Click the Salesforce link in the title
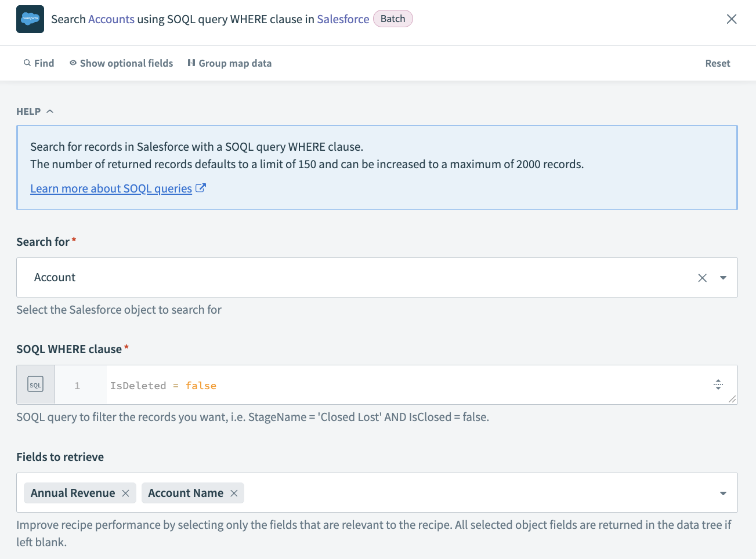The height and width of the screenshot is (559, 756). 343,19
